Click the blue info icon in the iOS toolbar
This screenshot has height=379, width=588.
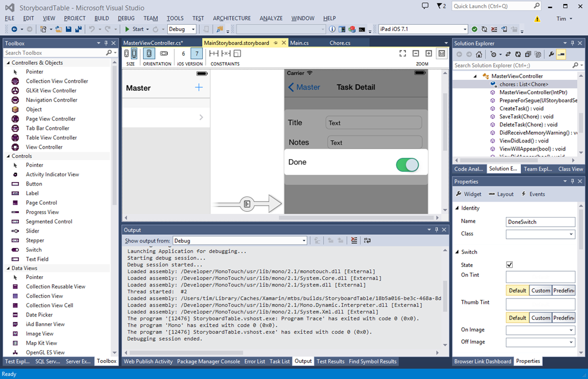[x=332, y=29]
